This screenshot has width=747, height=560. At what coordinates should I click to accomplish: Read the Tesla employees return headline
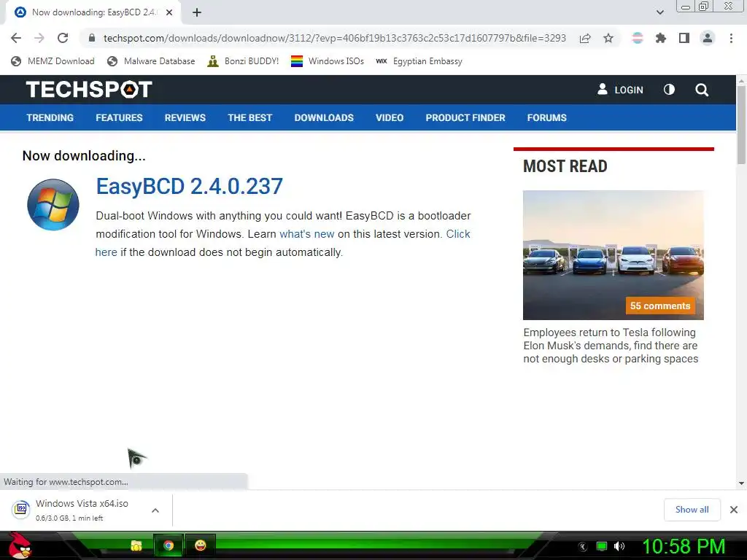[611, 346]
